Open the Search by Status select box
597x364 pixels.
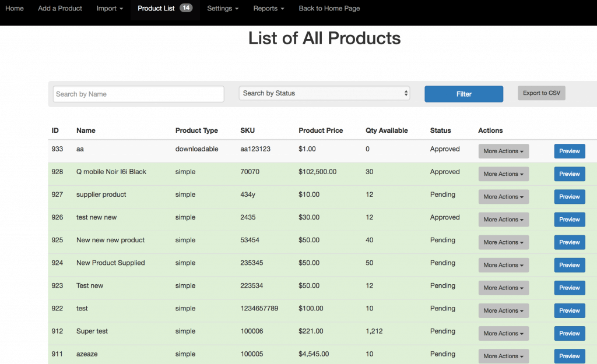[x=324, y=93]
